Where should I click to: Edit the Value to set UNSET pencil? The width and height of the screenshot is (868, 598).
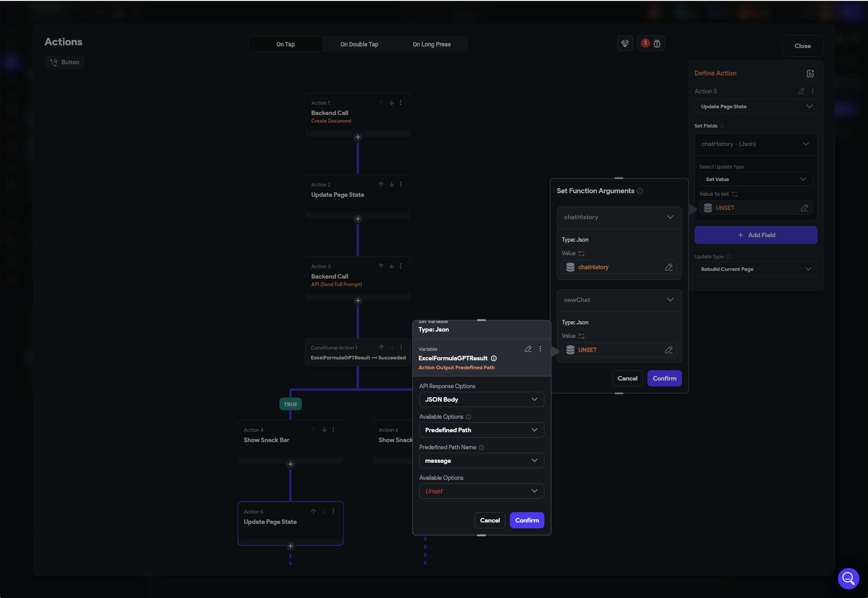(x=804, y=208)
